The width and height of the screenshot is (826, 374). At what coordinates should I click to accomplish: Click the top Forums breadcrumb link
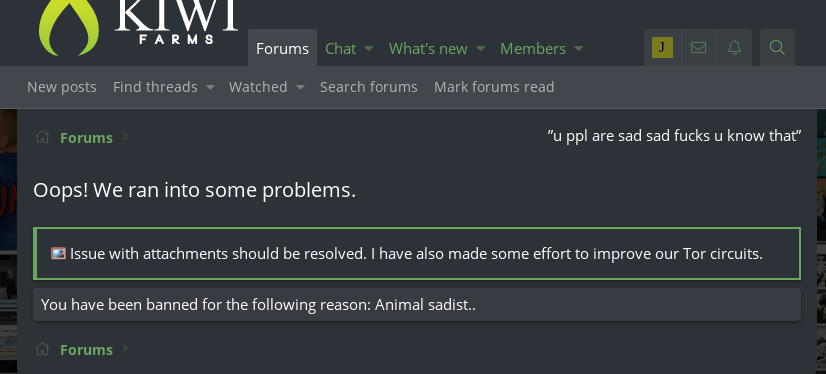[86, 138]
